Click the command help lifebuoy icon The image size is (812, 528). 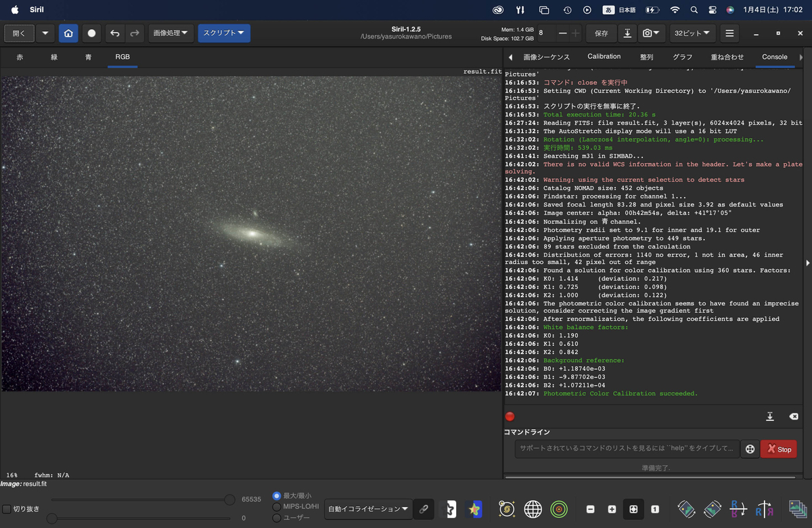[x=750, y=449]
